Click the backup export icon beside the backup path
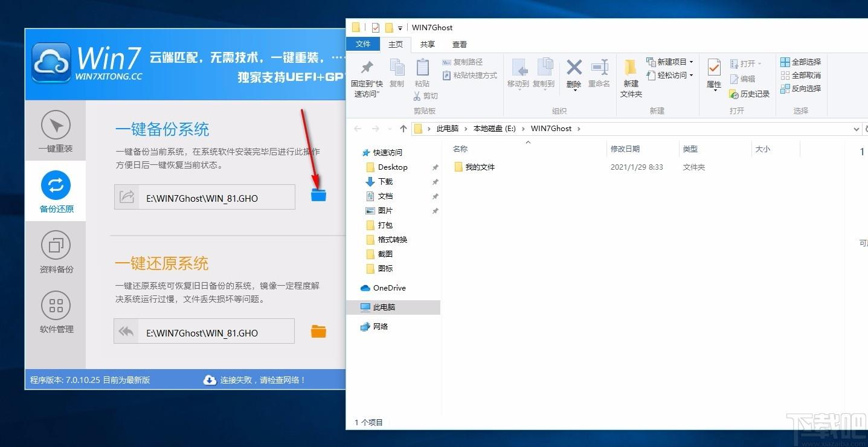This screenshot has width=868, height=447. pos(127,197)
